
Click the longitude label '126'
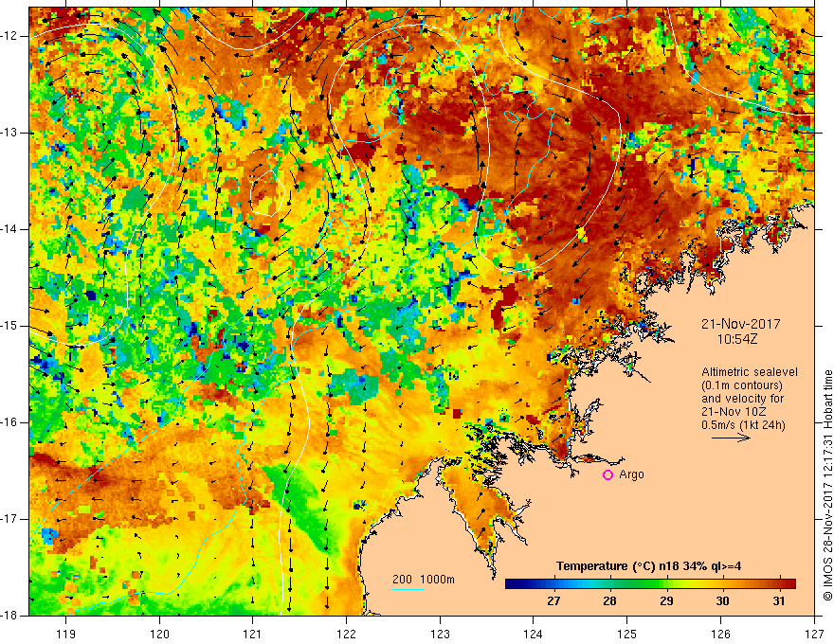pos(720,634)
